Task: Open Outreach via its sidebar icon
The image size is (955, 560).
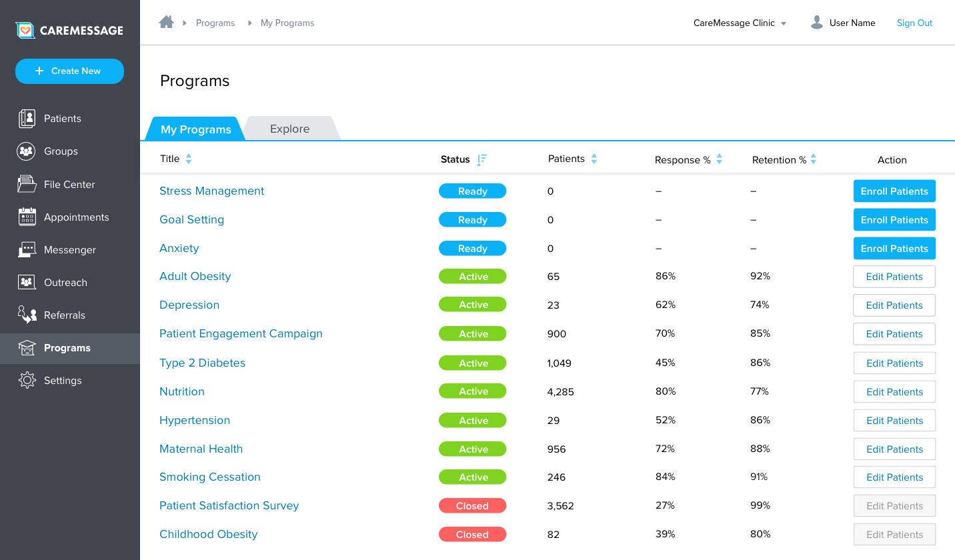Action: point(27,282)
